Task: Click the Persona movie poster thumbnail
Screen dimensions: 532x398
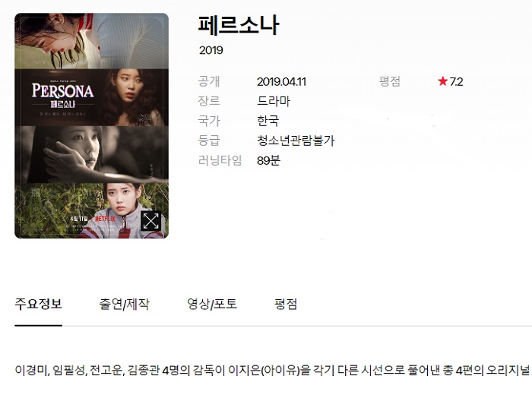Action: [x=92, y=126]
